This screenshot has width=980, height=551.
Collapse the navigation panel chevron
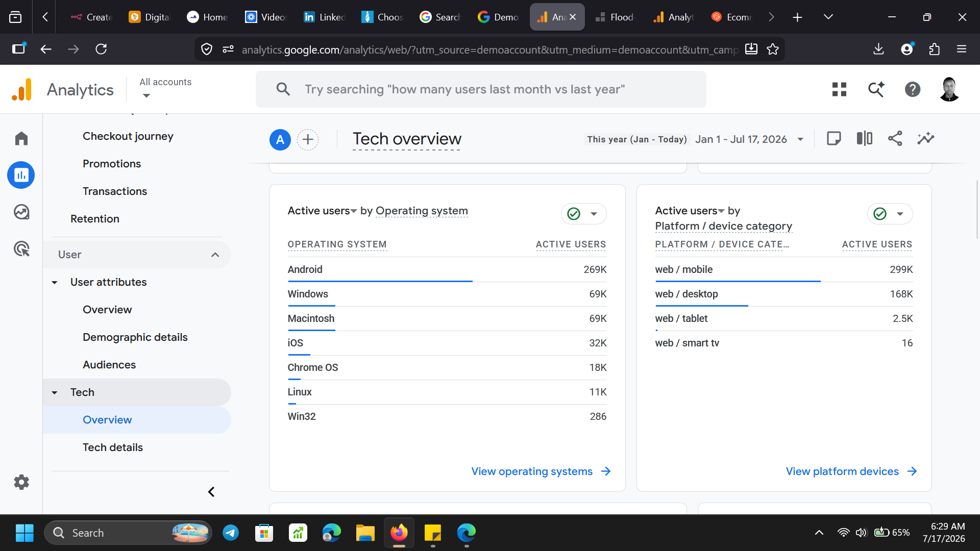coord(211,492)
